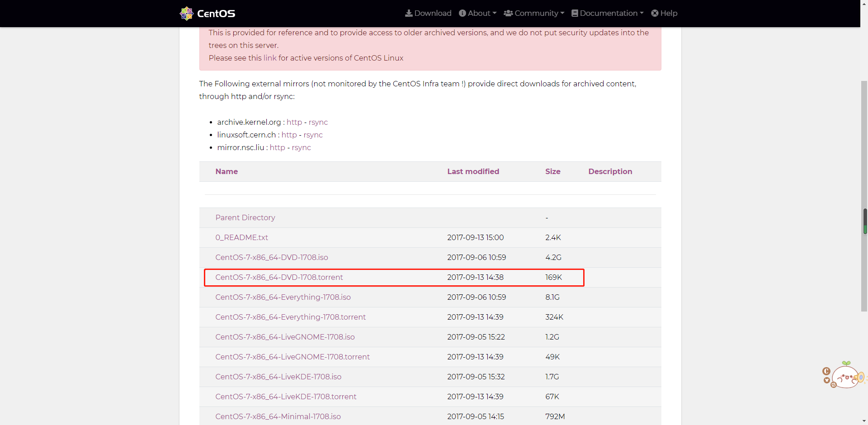868x425 pixels.
Task: Download CentOS-7-x86_64-LiveGNOME-1708.iso
Action: [x=285, y=337]
